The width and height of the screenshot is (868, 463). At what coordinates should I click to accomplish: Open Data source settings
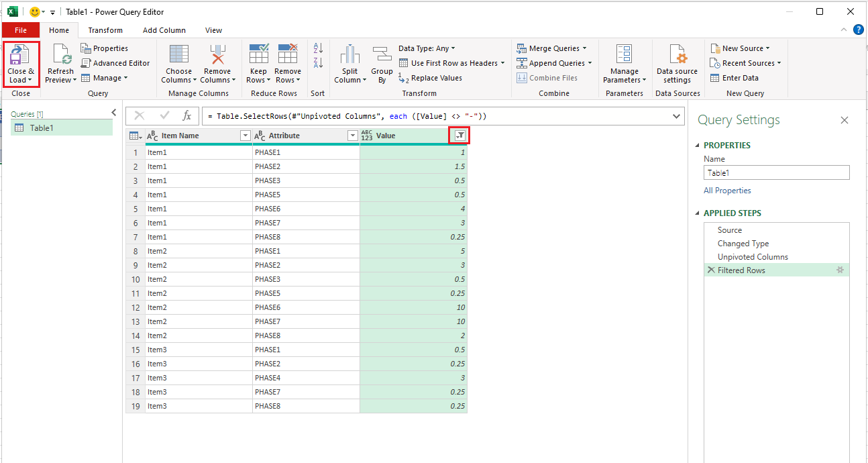(x=677, y=64)
